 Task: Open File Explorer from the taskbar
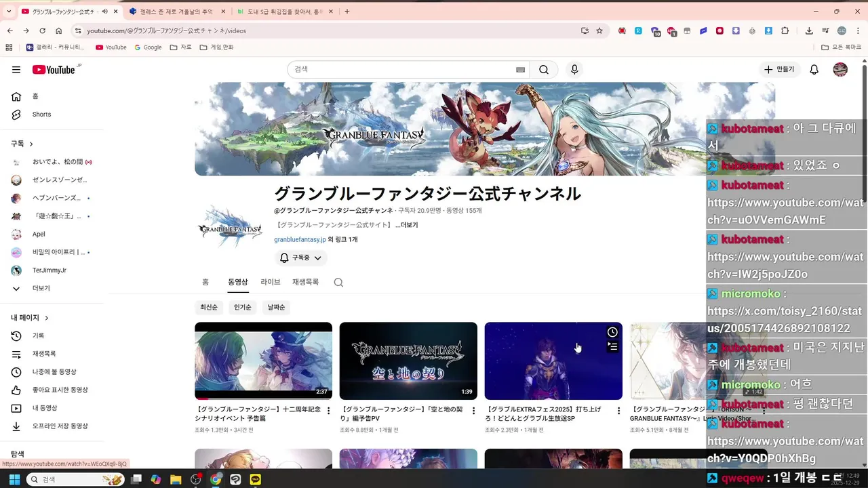(x=176, y=479)
